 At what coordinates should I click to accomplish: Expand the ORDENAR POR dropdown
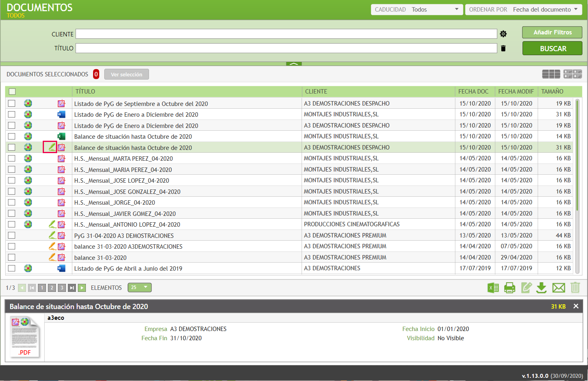pos(523,10)
